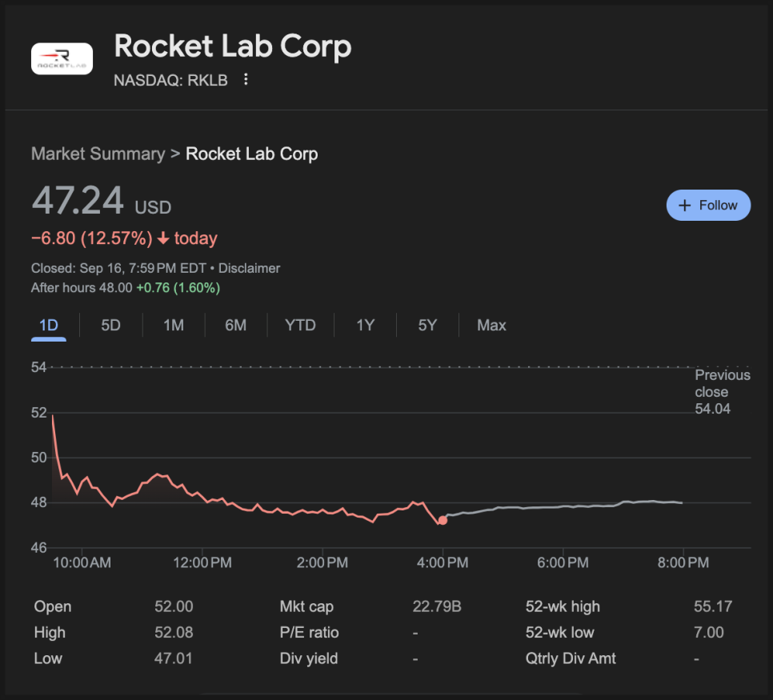Click the Mkt cap value 22.79B
773x700 pixels.
coord(437,606)
